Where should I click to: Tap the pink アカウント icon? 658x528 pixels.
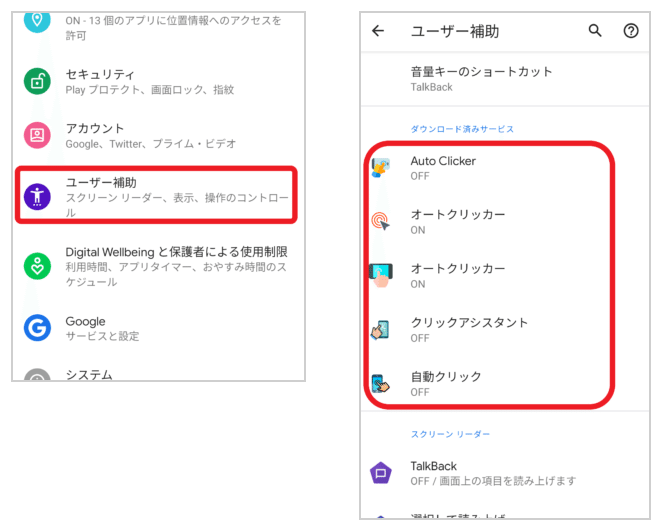37,135
